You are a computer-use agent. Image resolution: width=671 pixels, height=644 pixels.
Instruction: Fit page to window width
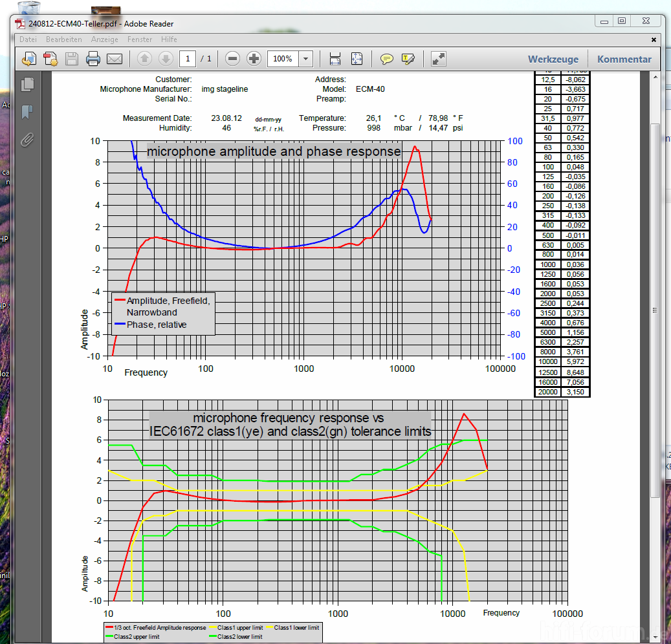coord(335,59)
